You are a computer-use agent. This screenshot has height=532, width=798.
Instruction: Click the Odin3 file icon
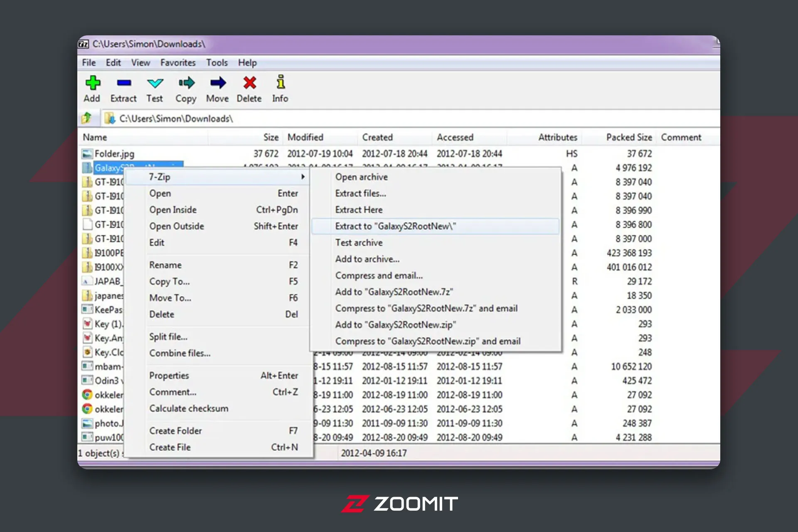pos(87,380)
